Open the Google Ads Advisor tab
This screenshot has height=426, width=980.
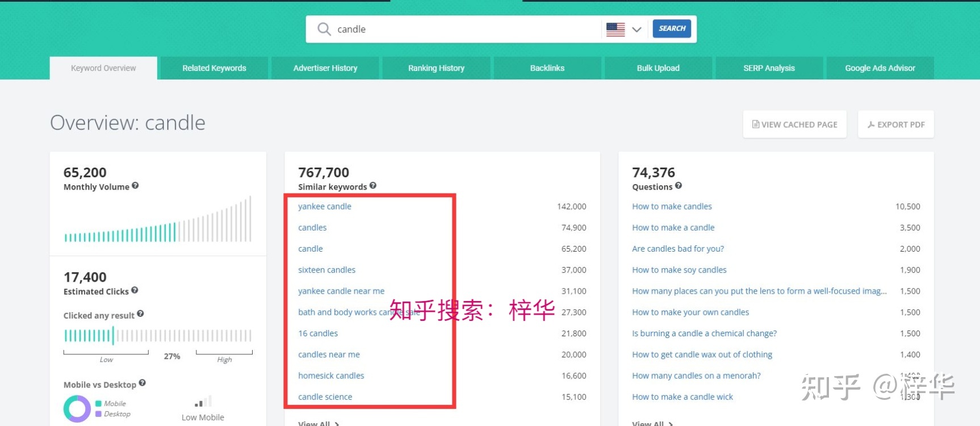coord(880,68)
